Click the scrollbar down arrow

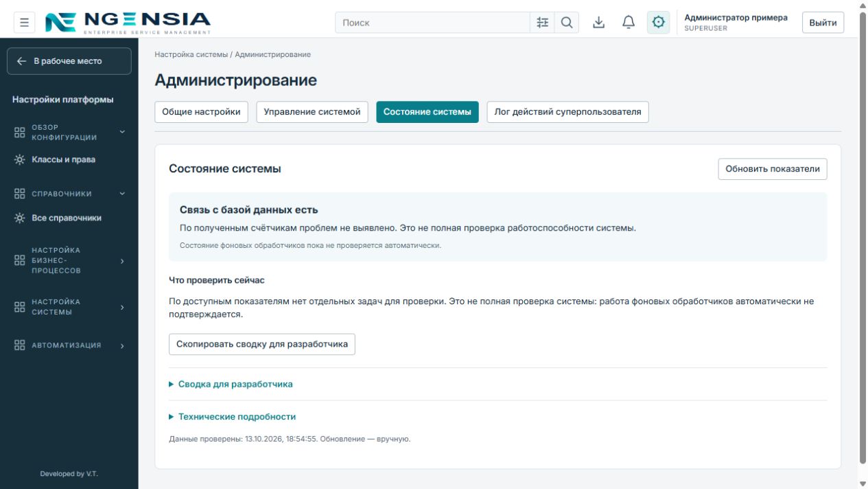tap(863, 484)
